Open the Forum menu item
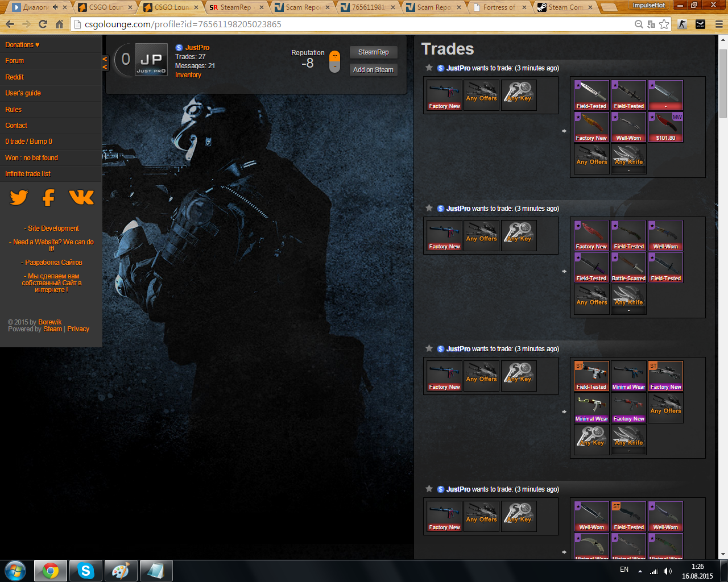The width and height of the screenshot is (728, 582). click(15, 61)
